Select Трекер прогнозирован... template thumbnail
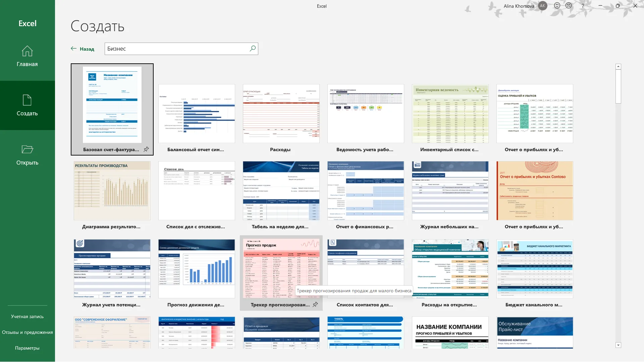 click(x=281, y=269)
